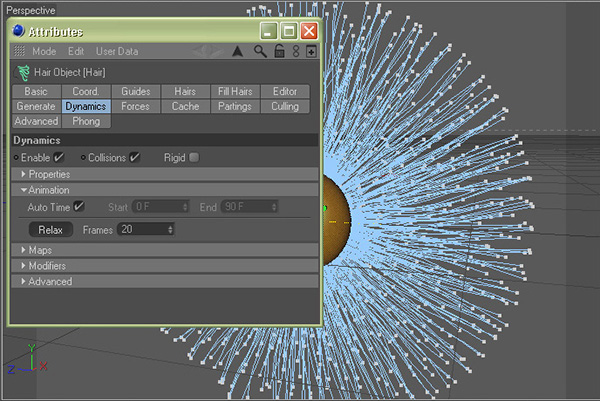Click the Dynamics section header
Image resolution: width=600 pixels, height=401 pixels.
[165, 140]
